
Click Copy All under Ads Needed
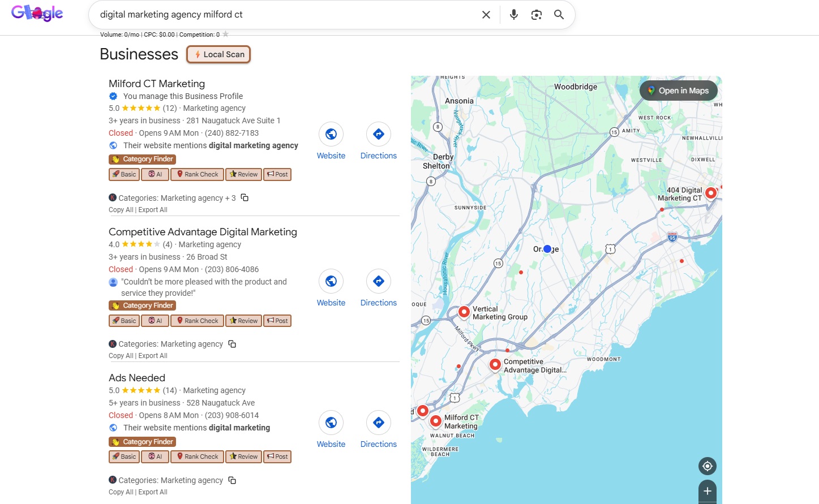(121, 492)
